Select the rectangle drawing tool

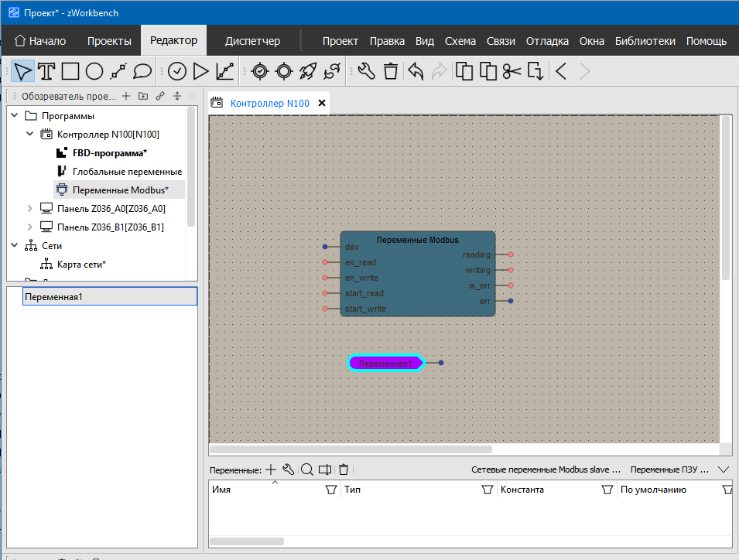tap(71, 70)
